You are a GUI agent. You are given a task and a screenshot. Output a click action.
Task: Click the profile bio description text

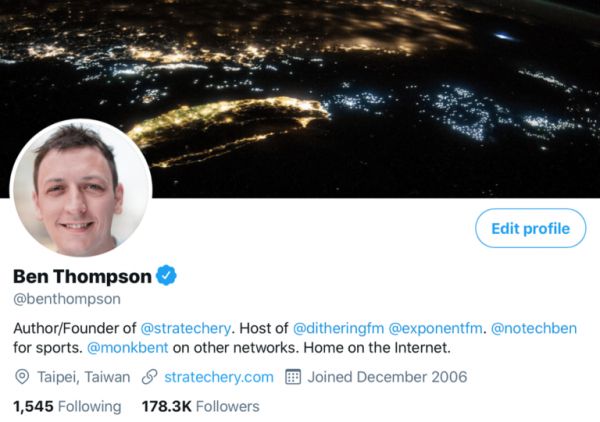click(295, 338)
